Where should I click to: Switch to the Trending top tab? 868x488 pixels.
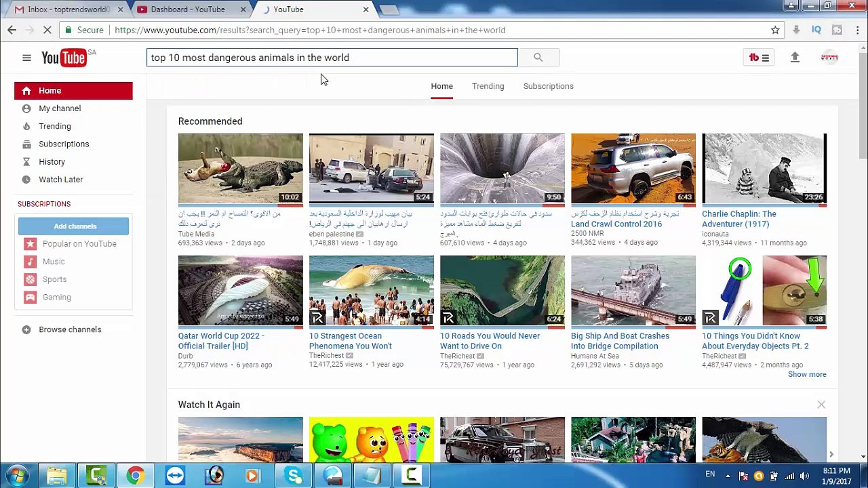tap(488, 86)
